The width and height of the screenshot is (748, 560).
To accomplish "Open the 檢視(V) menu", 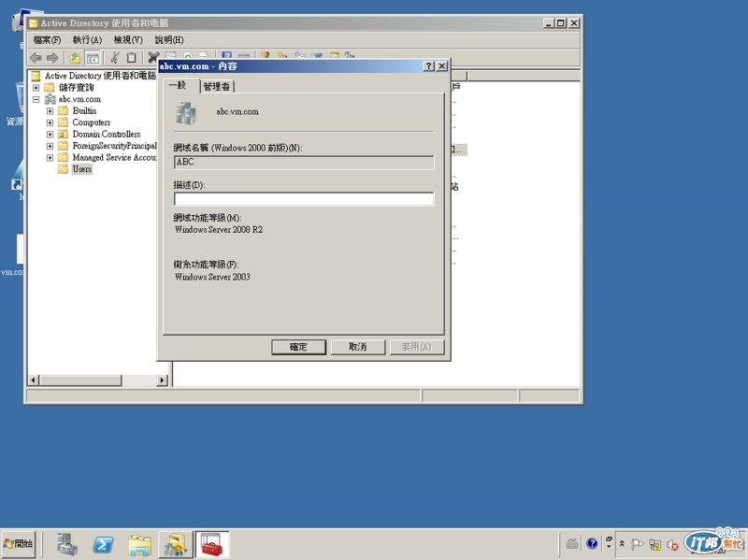I will point(128,40).
